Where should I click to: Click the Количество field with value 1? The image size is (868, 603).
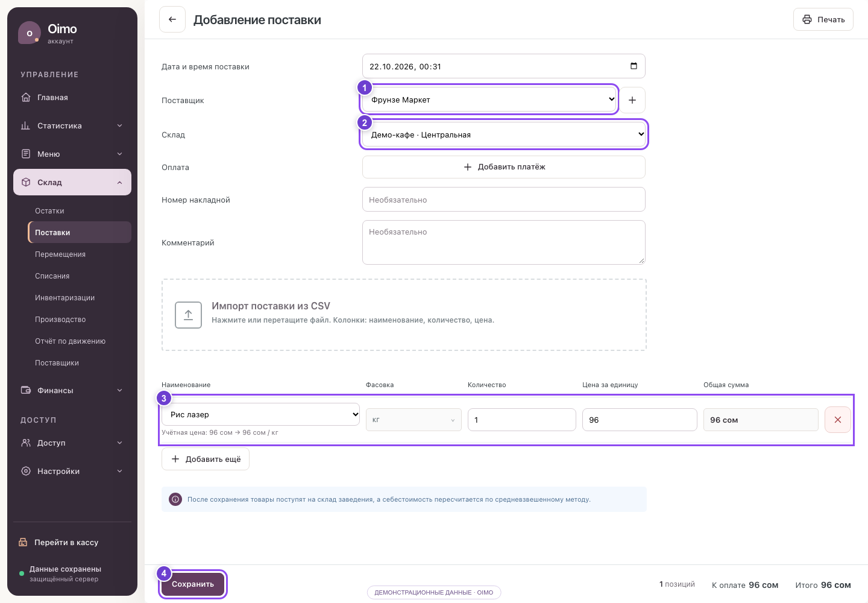coord(522,420)
